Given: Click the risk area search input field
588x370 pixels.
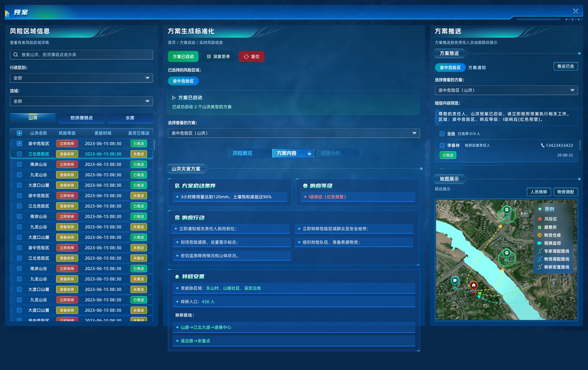Looking at the screenshot, I should tap(81, 55).
